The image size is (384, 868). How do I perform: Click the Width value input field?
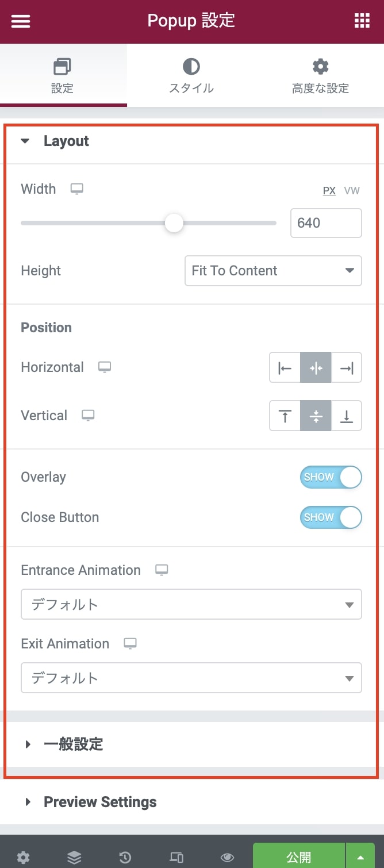[326, 223]
